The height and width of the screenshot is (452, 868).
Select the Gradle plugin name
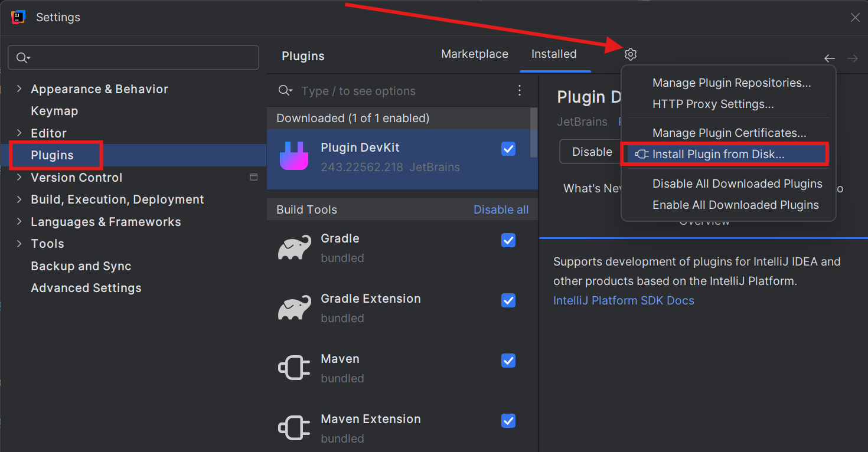[x=340, y=238]
